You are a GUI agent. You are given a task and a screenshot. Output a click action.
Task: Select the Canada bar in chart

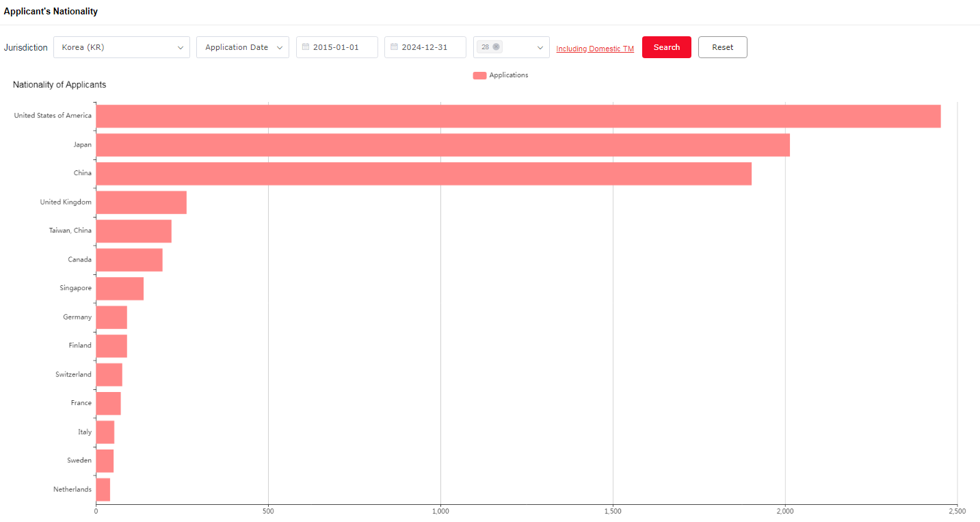[x=129, y=260]
